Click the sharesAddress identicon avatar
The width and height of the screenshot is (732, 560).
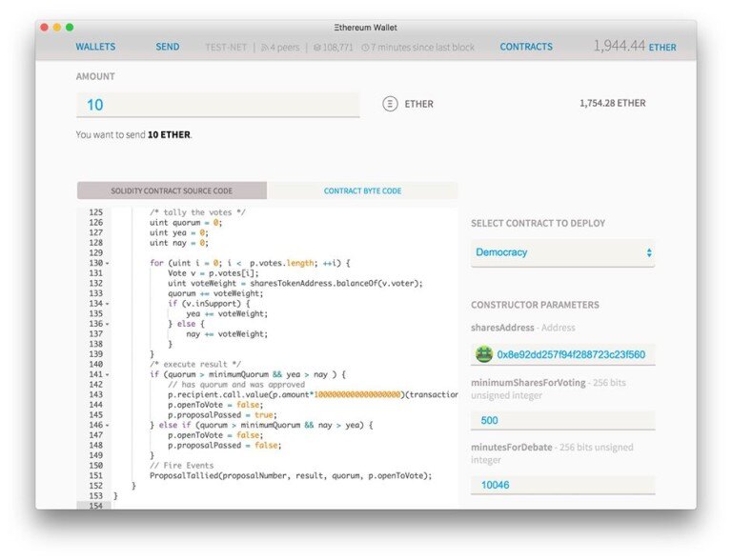[x=484, y=355]
